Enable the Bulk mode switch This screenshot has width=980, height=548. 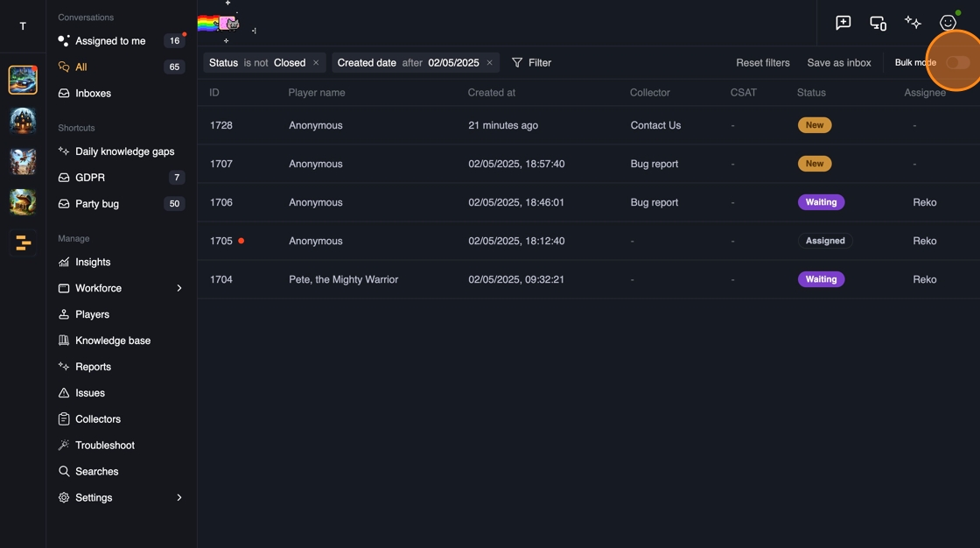coord(957,63)
